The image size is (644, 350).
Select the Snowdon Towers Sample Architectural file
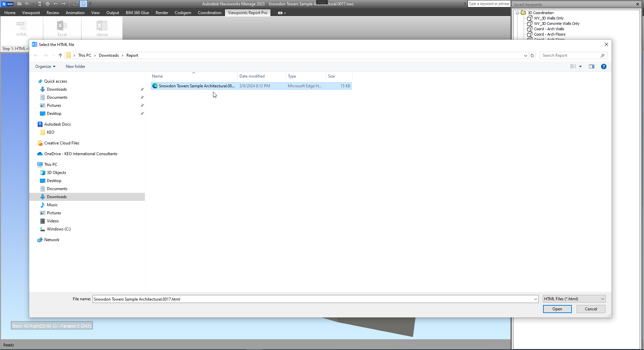tap(251, 86)
